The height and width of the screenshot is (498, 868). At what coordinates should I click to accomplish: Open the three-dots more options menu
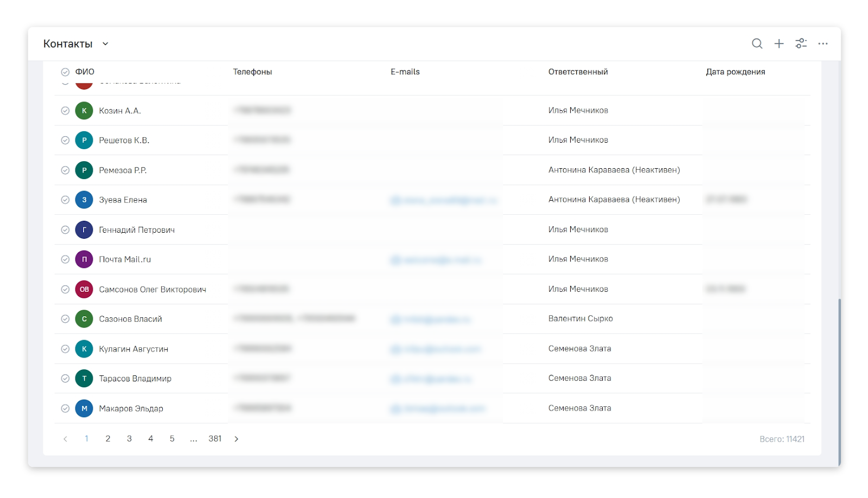pyautogui.click(x=823, y=44)
